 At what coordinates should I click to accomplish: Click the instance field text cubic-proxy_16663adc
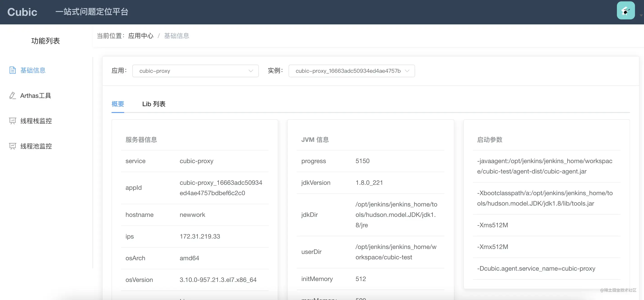pyautogui.click(x=348, y=71)
